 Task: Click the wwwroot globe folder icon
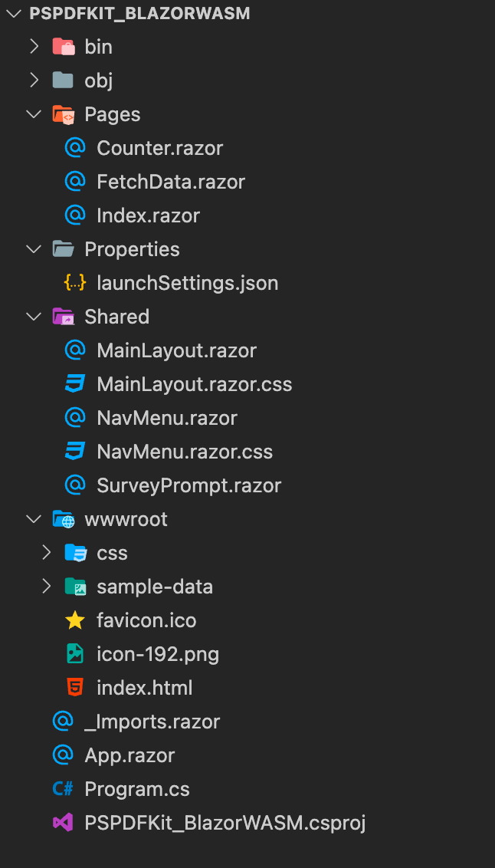[63, 519]
